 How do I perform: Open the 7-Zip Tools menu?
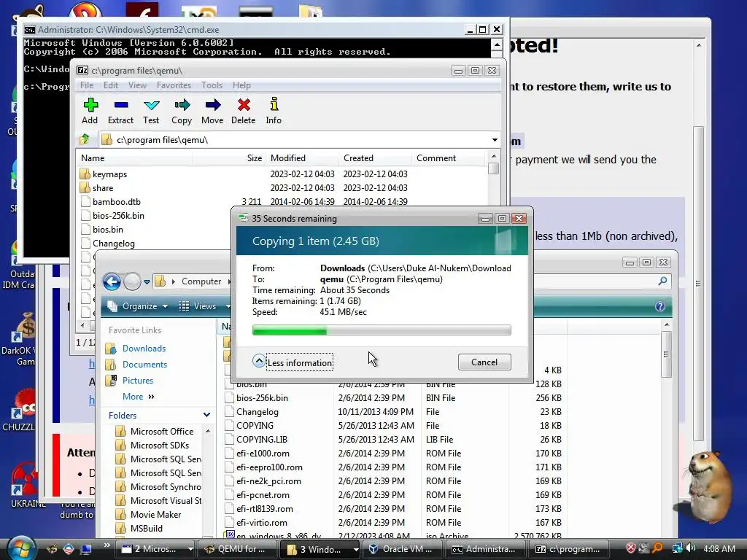(x=212, y=85)
